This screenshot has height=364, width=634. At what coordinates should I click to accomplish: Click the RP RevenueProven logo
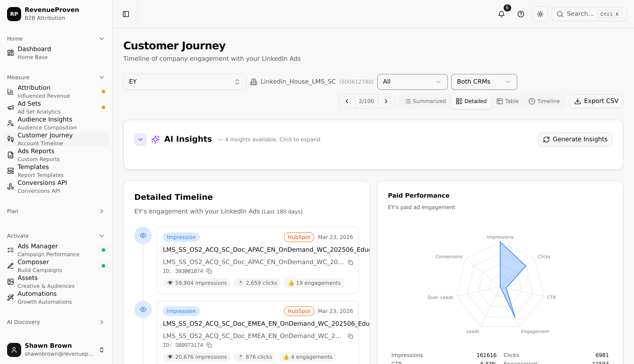(x=14, y=14)
